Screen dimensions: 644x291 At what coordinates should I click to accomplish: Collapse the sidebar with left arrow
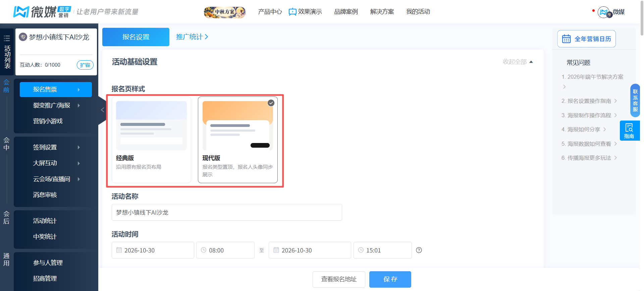102,110
